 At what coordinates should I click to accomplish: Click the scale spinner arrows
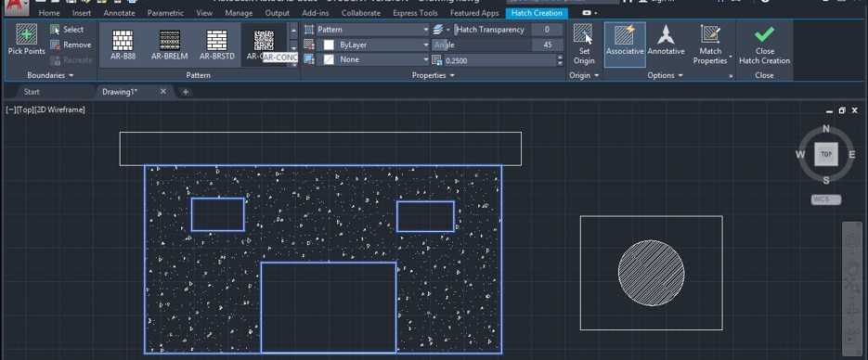(560, 60)
